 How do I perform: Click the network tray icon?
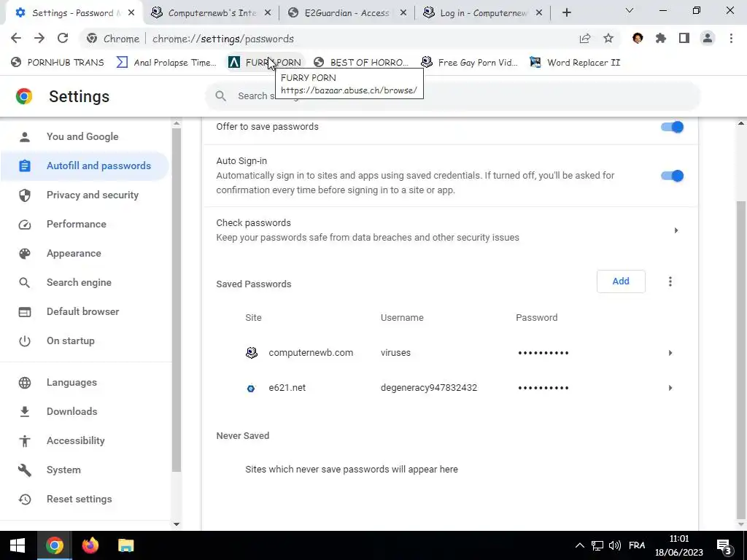597,545
